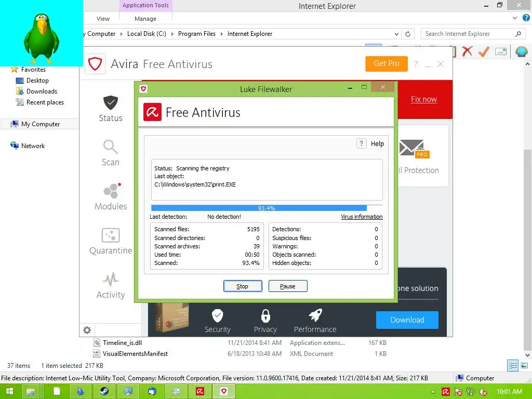The width and height of the screenshot is (532, 399).
Task: Pause the Luke Filewalker scan
Action: (288, 286)
